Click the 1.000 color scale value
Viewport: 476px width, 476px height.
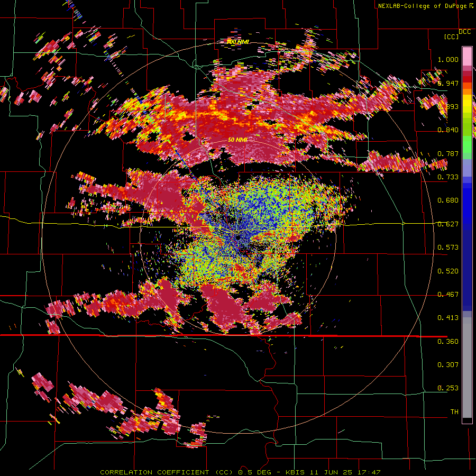point(448,59)
